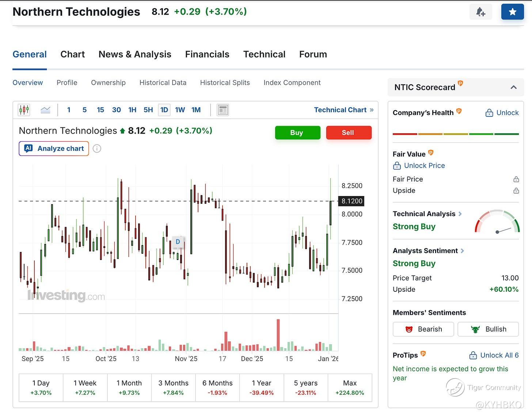Set chart interval to 5H
This screenshot has width=532, height=417.
[x=148, y=110]
